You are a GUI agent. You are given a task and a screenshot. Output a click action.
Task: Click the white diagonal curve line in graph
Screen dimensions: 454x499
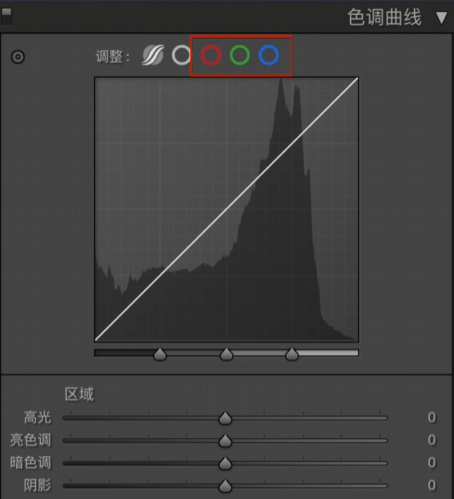coord(227,209)
